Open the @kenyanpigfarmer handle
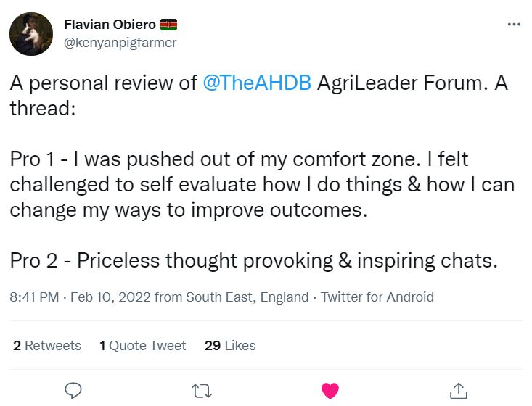The image size is (532, 406). 120,43
